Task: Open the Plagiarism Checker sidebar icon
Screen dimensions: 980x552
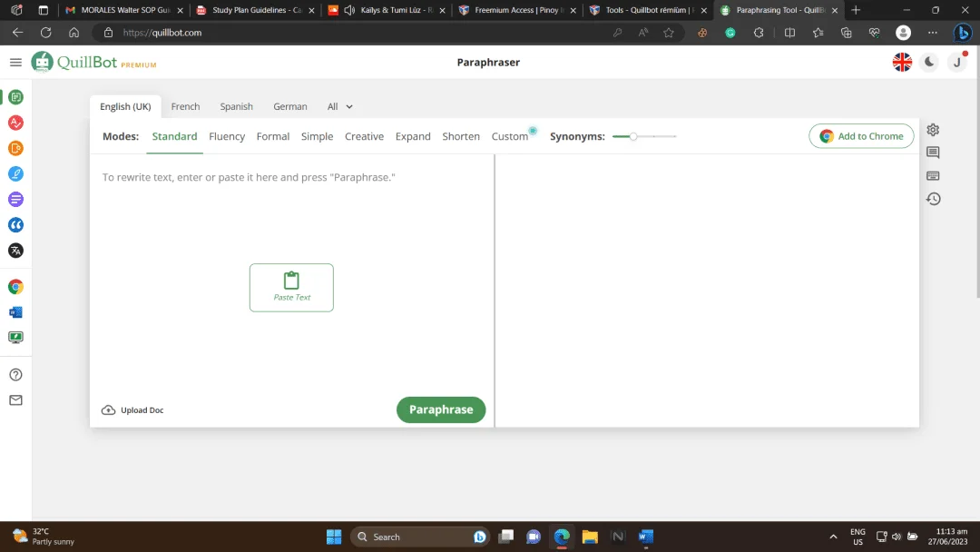Action: point(15,148)
